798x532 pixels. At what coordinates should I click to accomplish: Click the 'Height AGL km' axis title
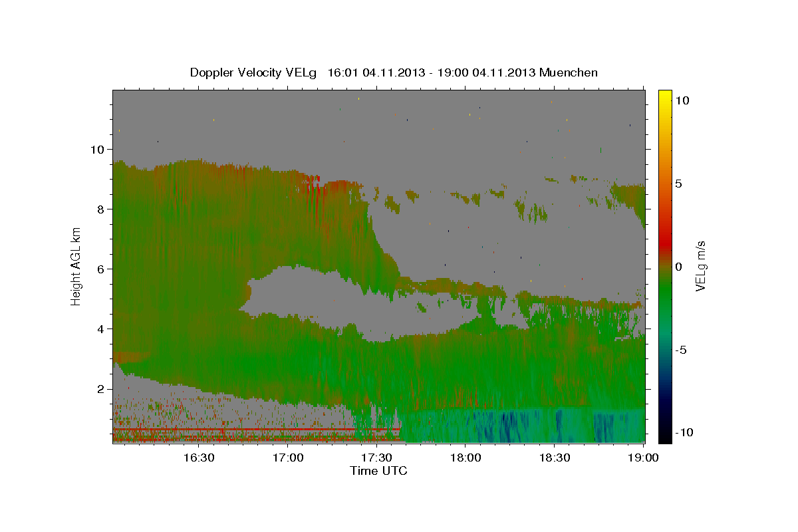point(76,267)
